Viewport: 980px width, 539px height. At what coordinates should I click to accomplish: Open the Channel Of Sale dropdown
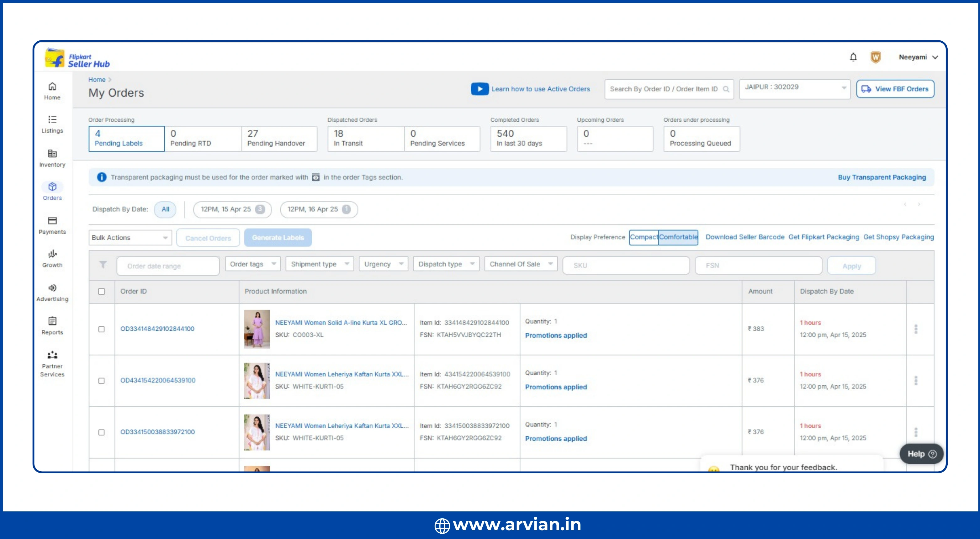(x=521, y=264)
